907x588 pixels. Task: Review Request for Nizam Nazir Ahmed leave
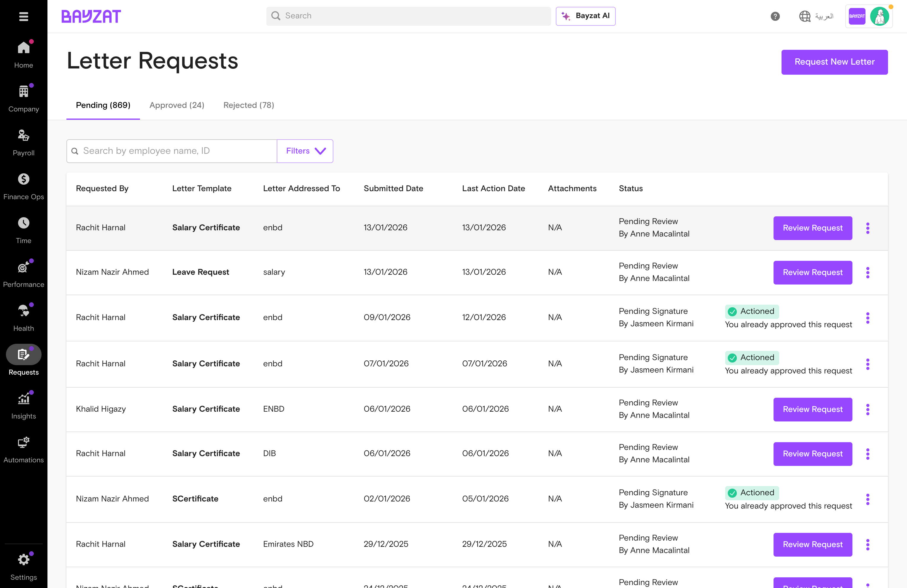coord(812,272)
